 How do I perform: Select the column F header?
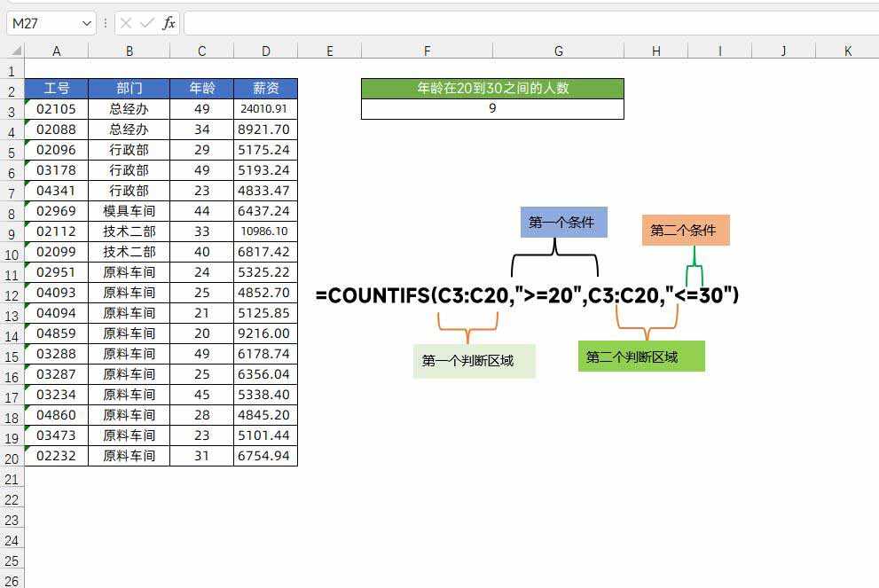428,51
